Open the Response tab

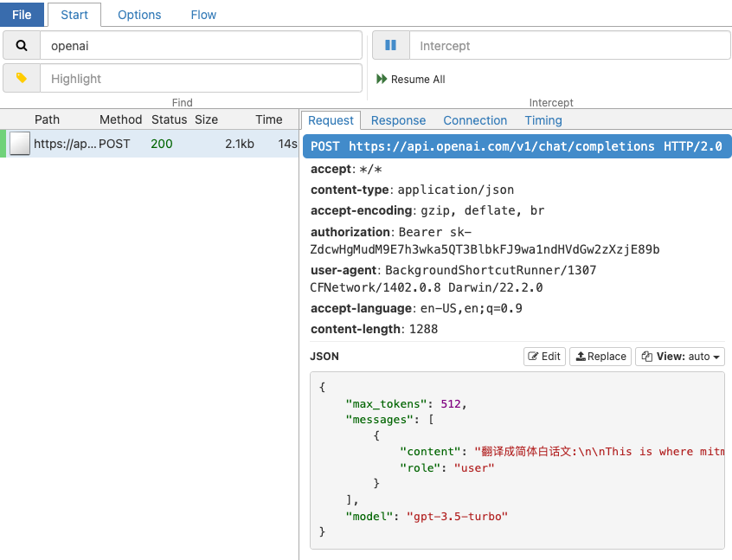coord(398,120)
